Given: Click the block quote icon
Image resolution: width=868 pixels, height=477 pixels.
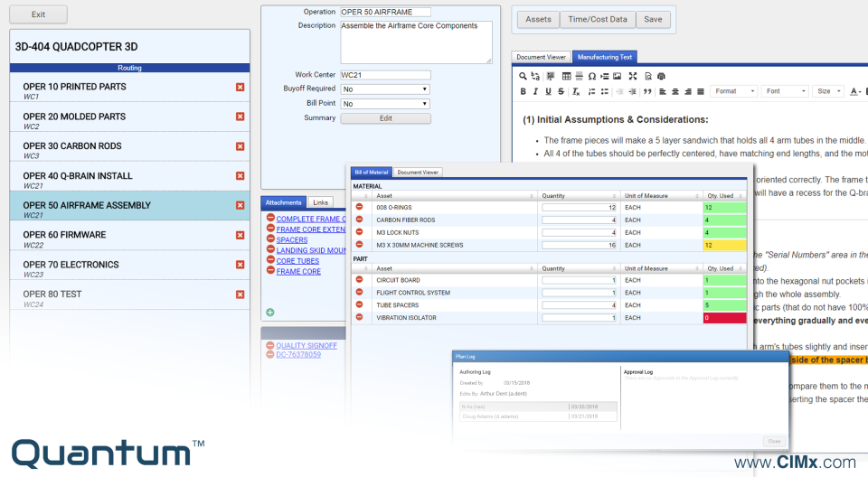Looking at the screenshot, I should click(x=647, y=91).
